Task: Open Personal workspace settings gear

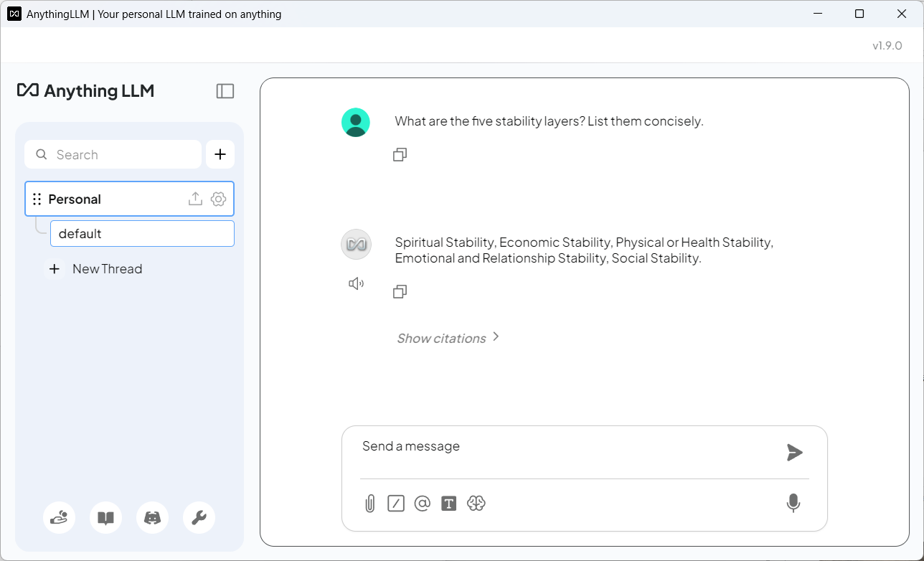Action: tap(218, 199)
